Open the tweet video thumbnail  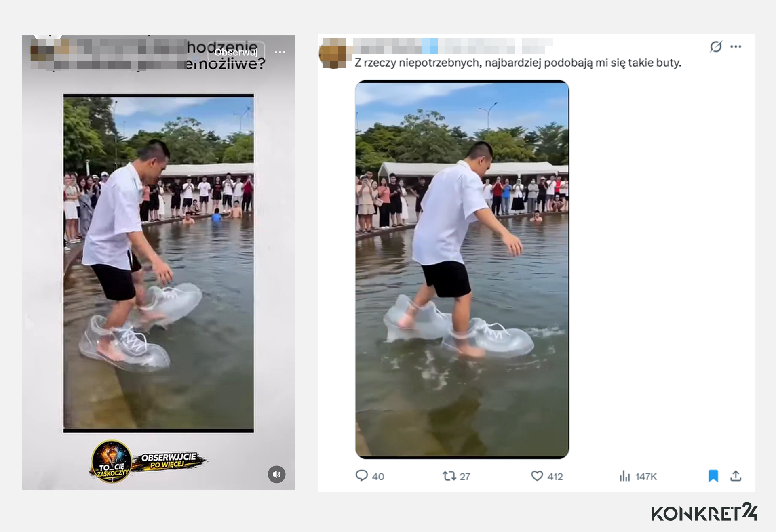462,269
